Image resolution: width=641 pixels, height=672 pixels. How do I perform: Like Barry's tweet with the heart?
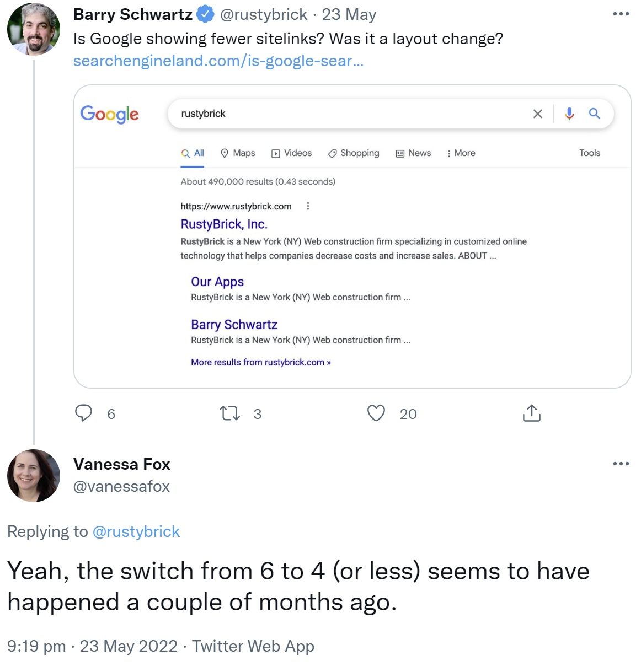[376, 413]
